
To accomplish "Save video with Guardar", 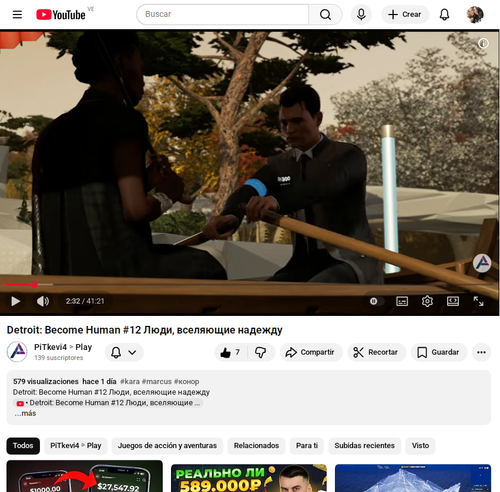I will (x=439, y=352).
